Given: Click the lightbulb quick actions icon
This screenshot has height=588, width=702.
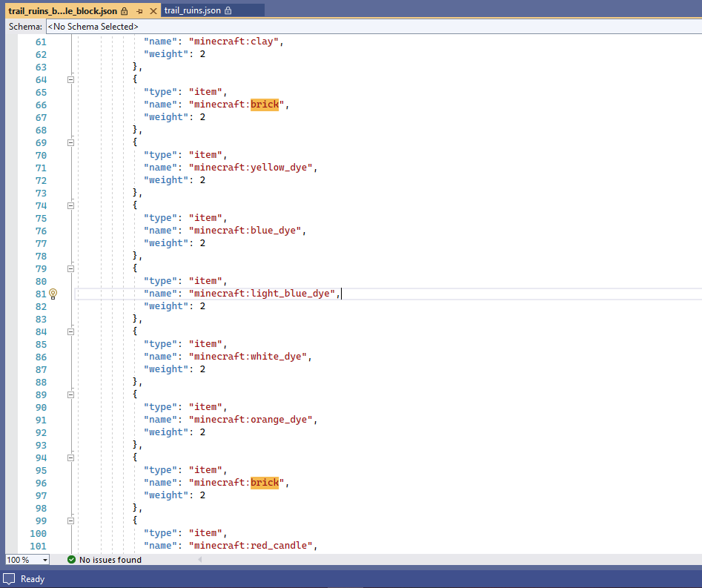Looking at the screenshot, I should click(53, 294).
